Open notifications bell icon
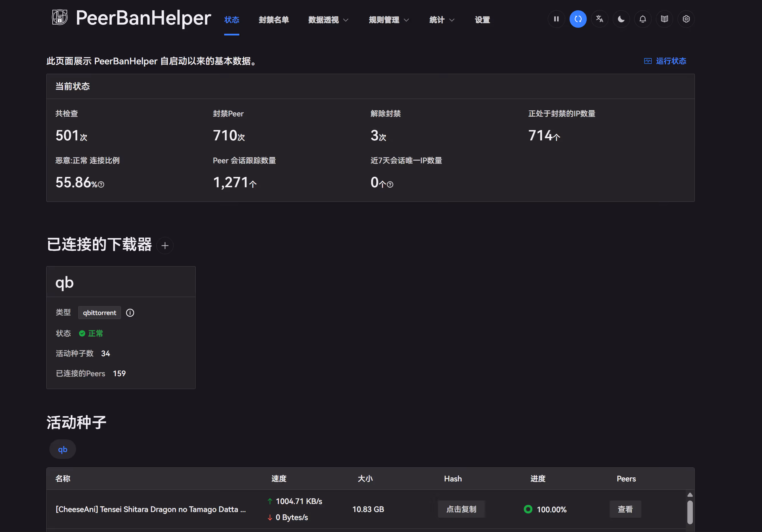This screenshot has width=762, height=532. pyautogui.click(x=642, y=19)
